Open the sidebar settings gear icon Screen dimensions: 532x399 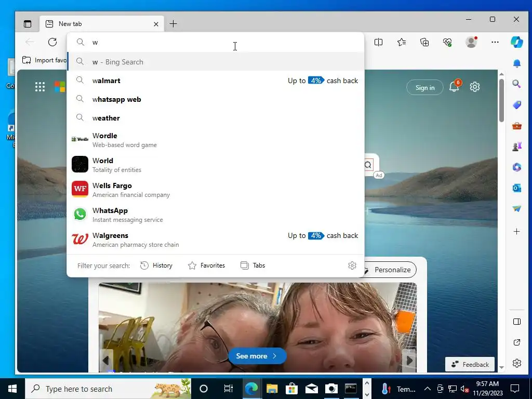517,363
